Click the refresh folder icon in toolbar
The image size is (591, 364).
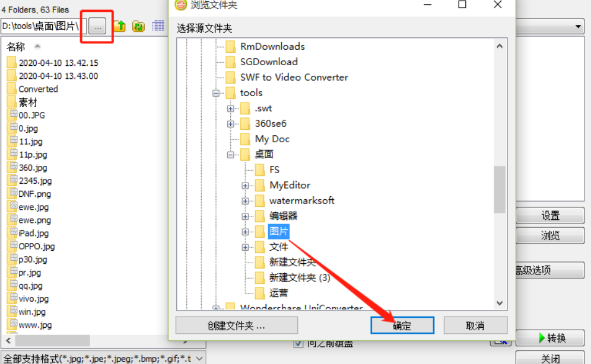(x=139, y=26)
